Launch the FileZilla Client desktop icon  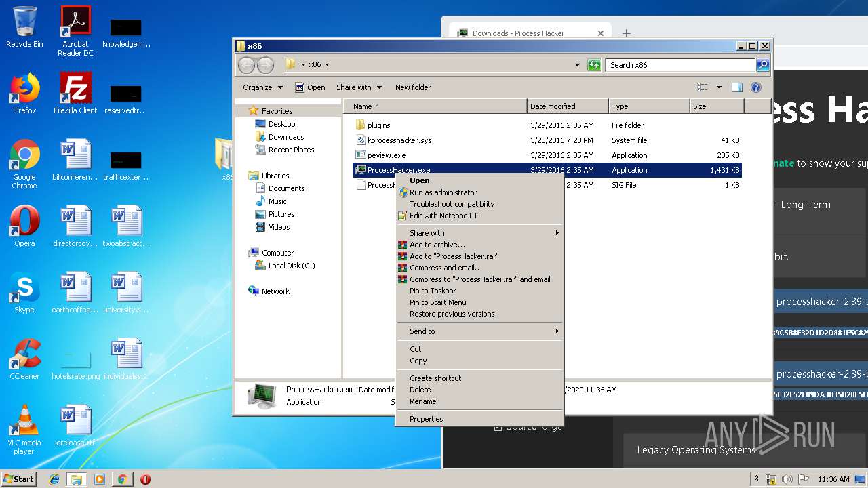click(x=75, y=94)
